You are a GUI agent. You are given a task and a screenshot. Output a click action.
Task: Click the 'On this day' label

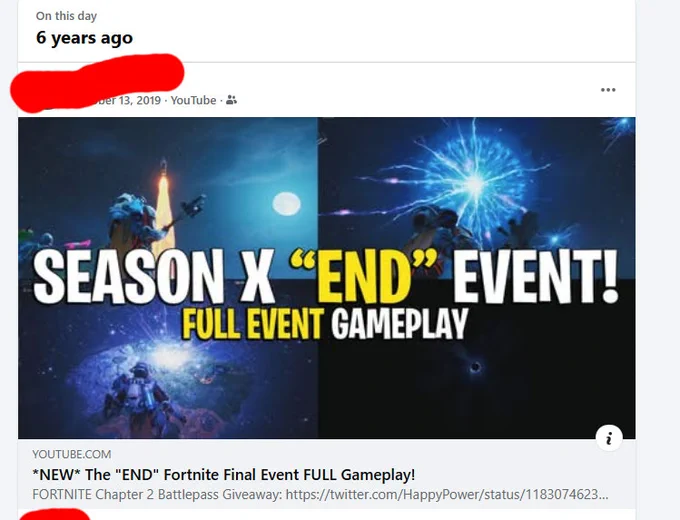66,16
